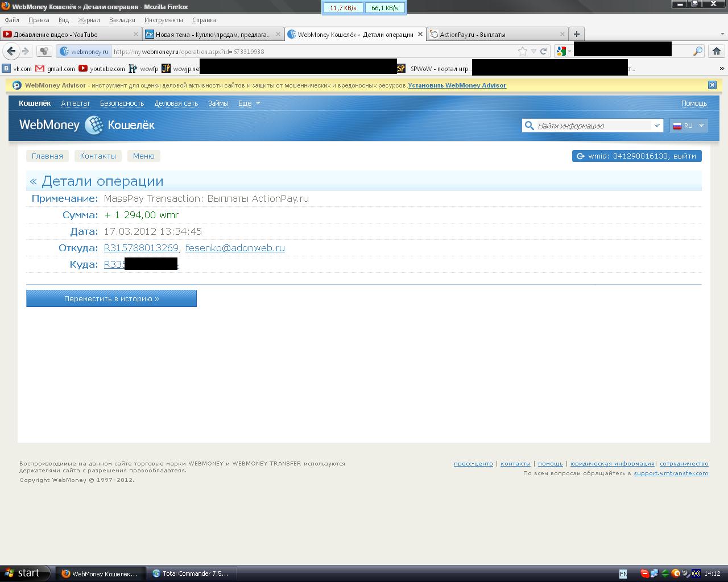The width and height of the screenshot is (728, 582).
Task: Click the browser Forward arrow button
Action: pyautogui.click(x=26, y=51)
